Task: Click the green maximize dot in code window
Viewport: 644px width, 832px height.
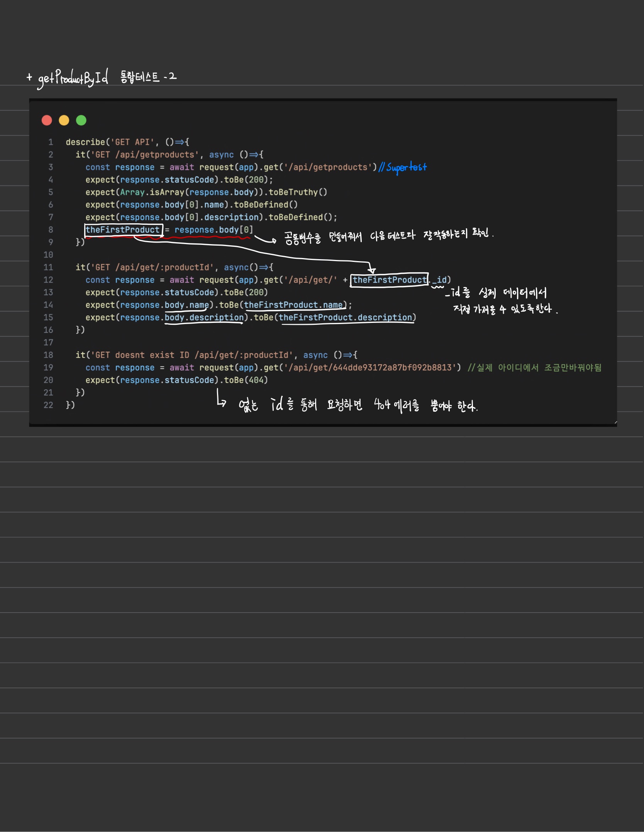Action: click(81, 121)
